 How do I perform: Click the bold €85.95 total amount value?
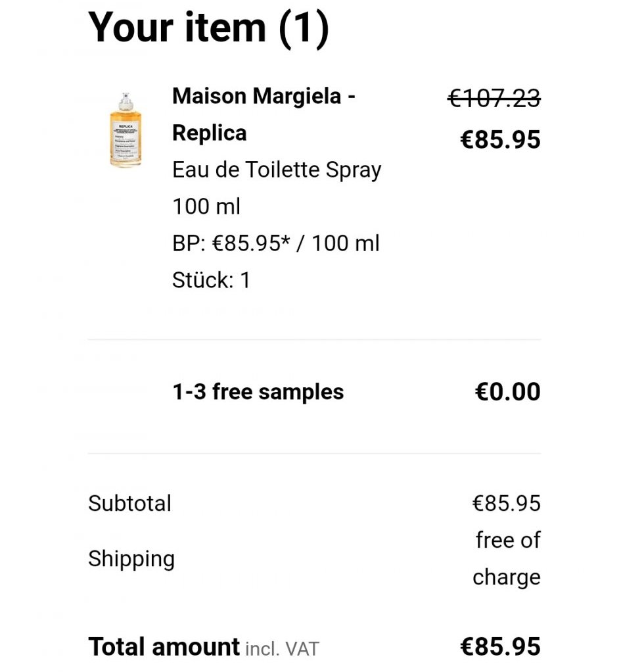pyautogui.click(x=500, y=647)
